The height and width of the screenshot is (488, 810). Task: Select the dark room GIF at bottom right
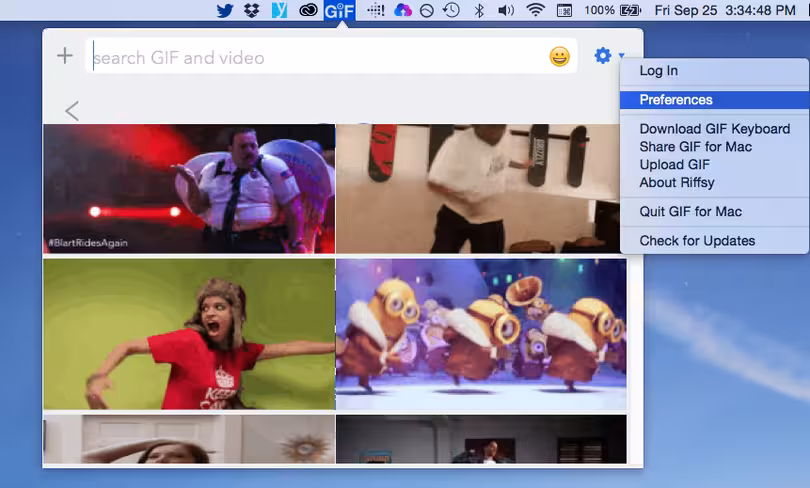(x=481, y=439)
